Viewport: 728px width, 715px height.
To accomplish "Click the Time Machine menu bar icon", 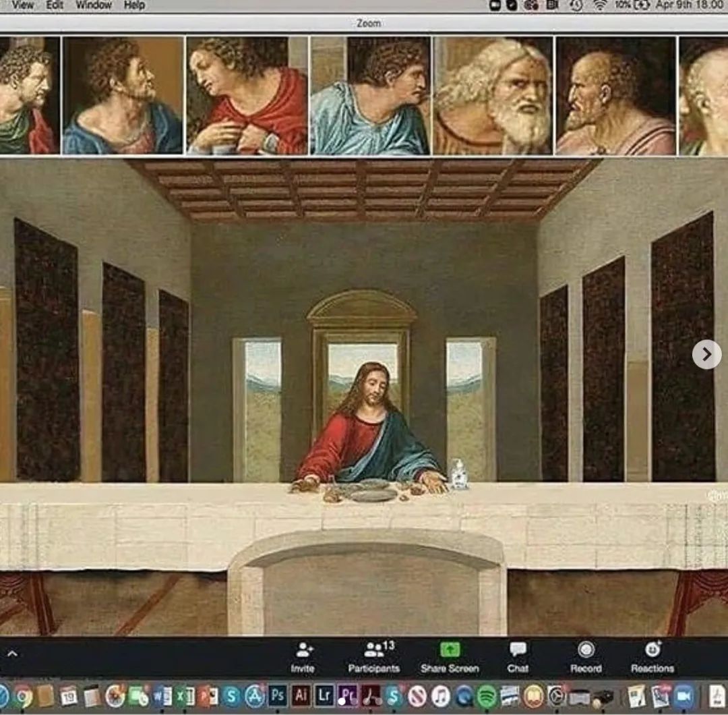I will pyautogui.click(x=576, y=5).
